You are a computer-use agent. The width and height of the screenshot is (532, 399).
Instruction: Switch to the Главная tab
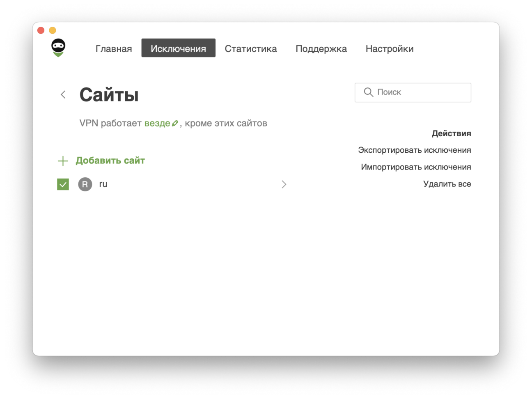tap(114, 48)
